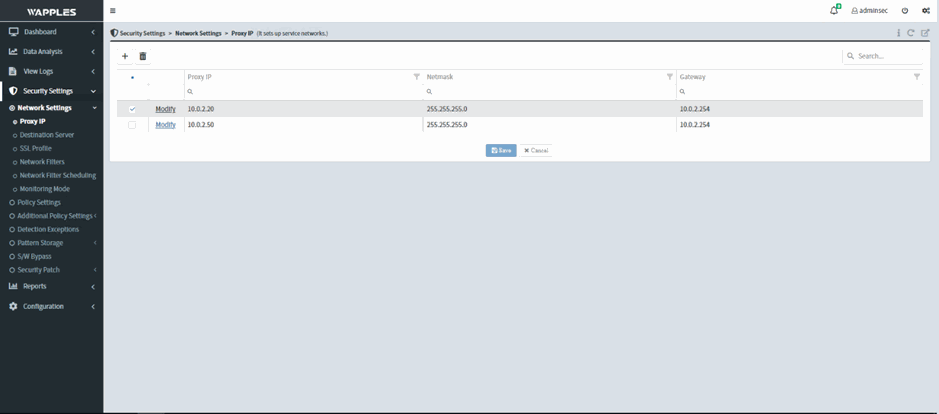Focus the table Search field

(883, 56)
